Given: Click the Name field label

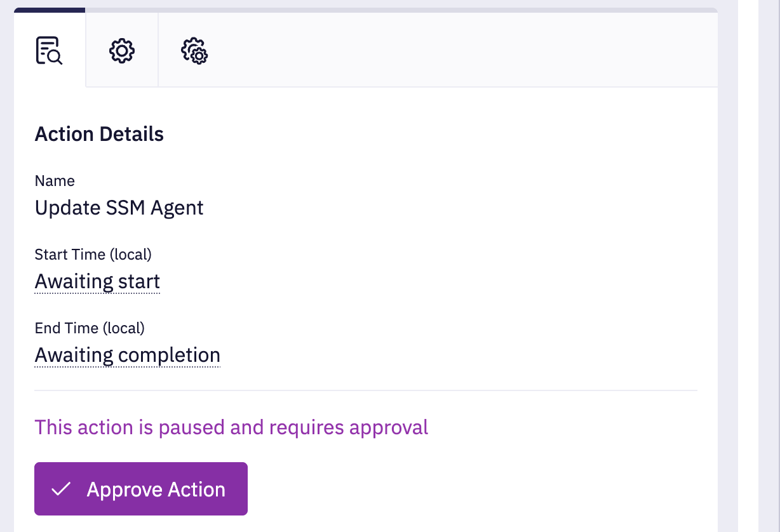Looking at the screenshot, I should click(x=55, y=181).
